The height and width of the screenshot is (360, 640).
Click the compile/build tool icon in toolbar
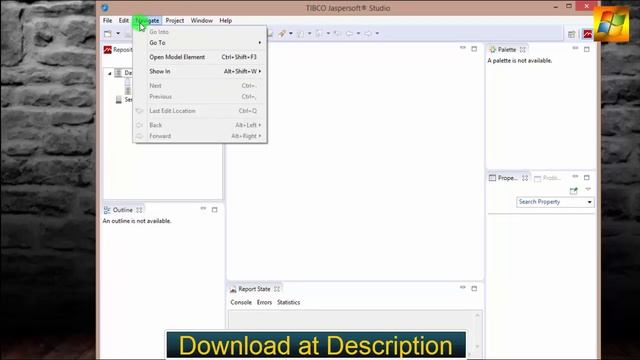[282, 34]
